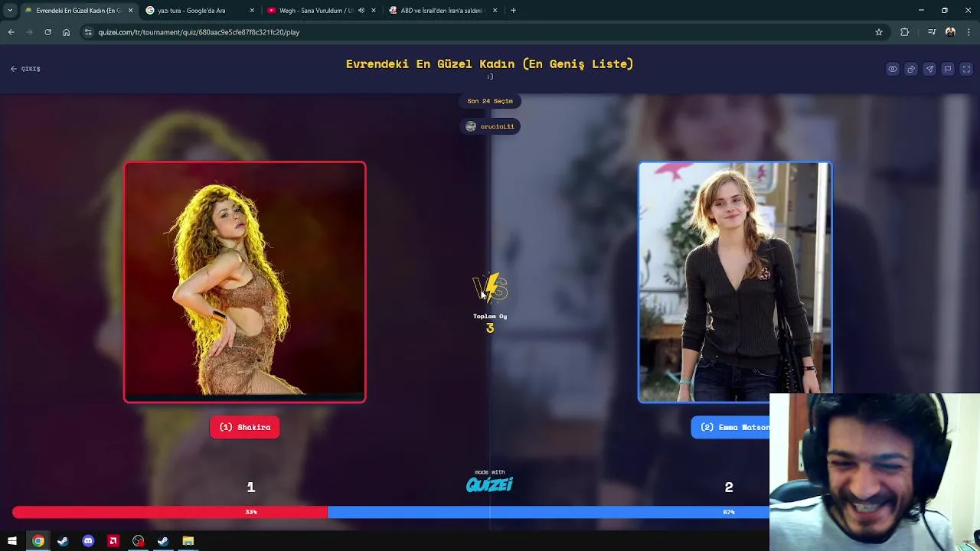Image resolution: width=980 pixels, height=551 pixels.
Task: Open the extensions puzzle icon
Action: [905, 32]
